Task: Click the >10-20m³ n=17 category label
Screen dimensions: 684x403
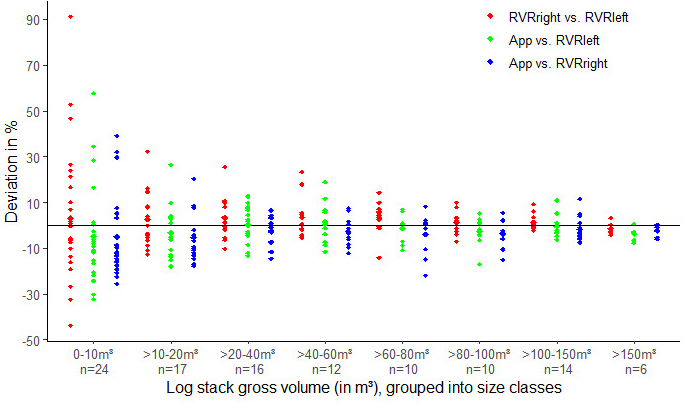Action: coord(170,361)
